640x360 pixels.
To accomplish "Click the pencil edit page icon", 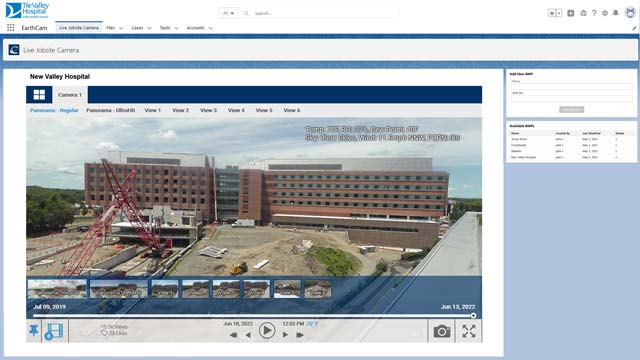I will (634, 28).
